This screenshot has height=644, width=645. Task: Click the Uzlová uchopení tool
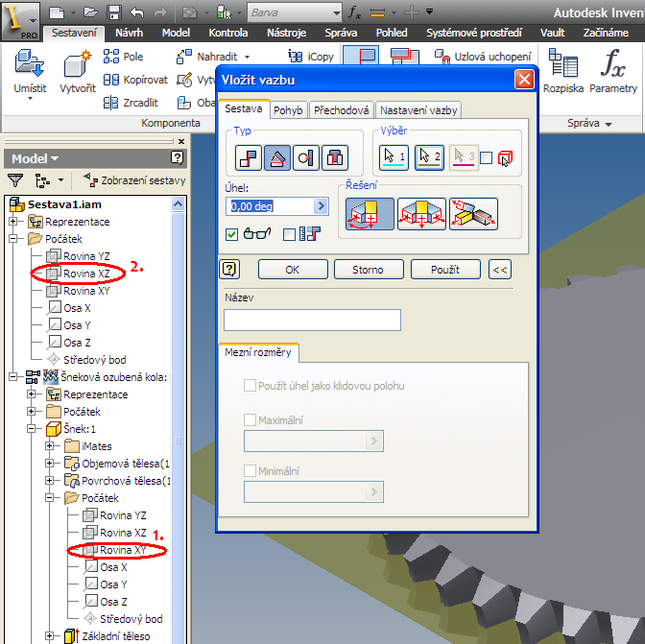point(483,57)
